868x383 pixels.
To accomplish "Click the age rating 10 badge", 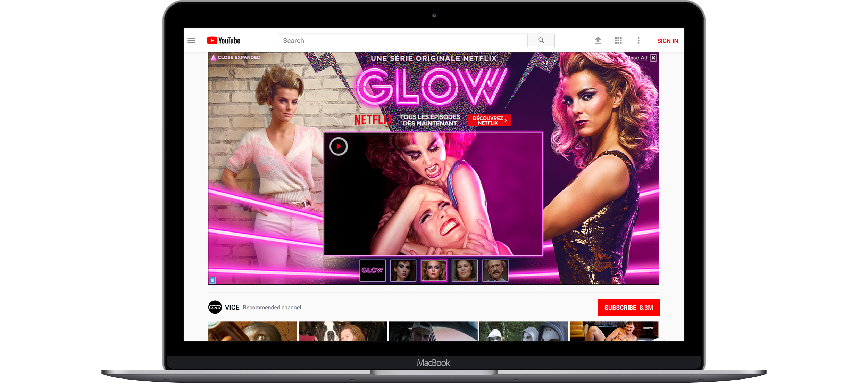I will (212, 280).
